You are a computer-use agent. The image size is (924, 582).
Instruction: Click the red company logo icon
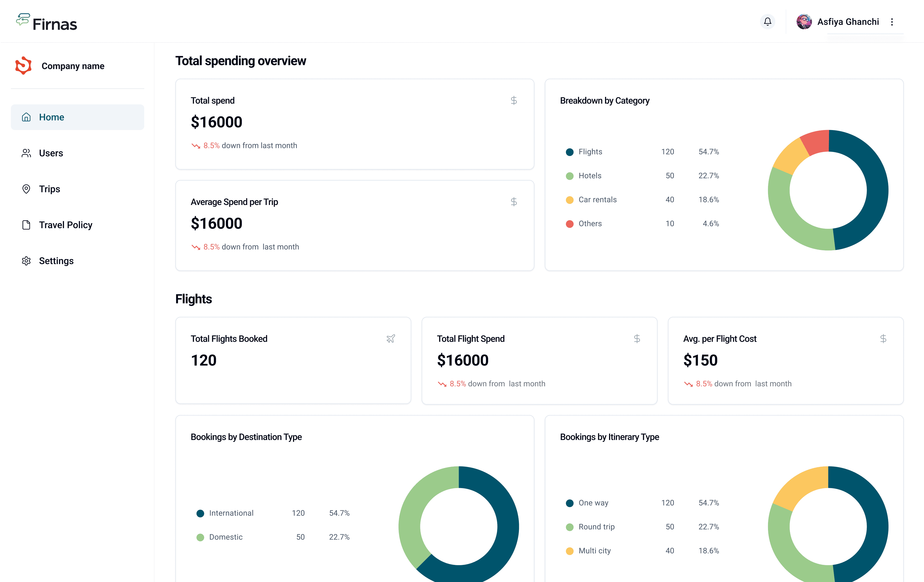pyautogui.click(x=23, y=66)
